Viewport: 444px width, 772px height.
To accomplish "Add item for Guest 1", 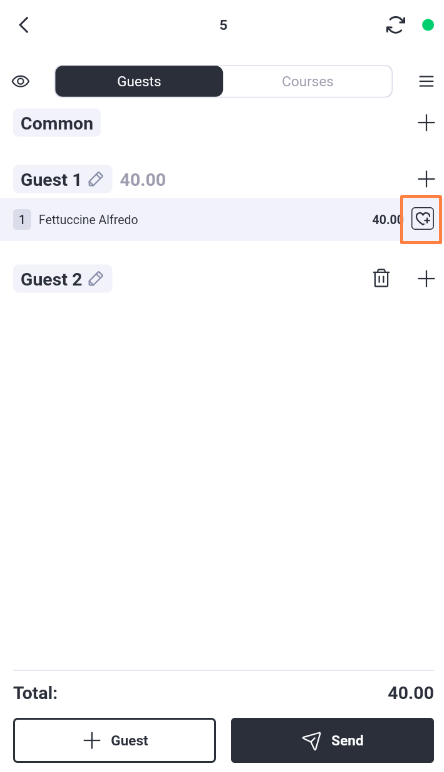I will 426,179.
